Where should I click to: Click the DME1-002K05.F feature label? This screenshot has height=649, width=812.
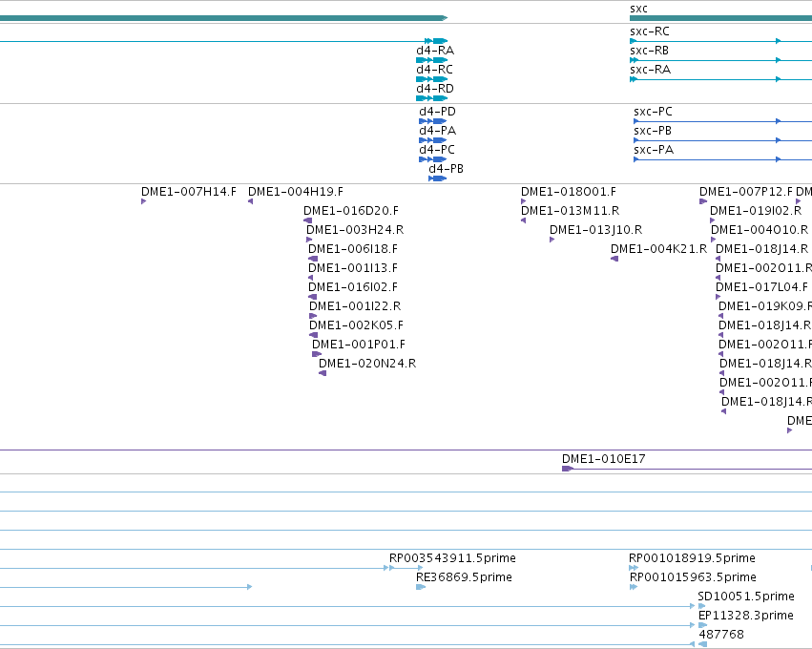[356, 326]
